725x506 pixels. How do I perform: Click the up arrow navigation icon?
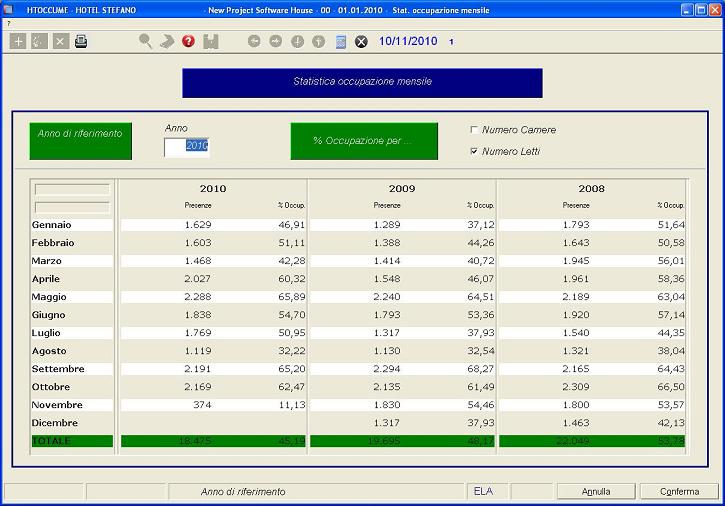click(x=319, y=41)
